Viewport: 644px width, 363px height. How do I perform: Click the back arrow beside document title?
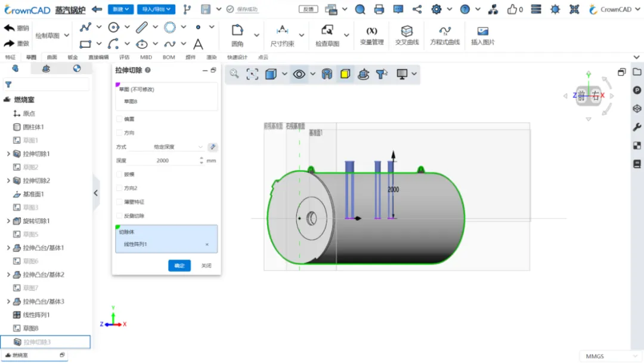97,9
